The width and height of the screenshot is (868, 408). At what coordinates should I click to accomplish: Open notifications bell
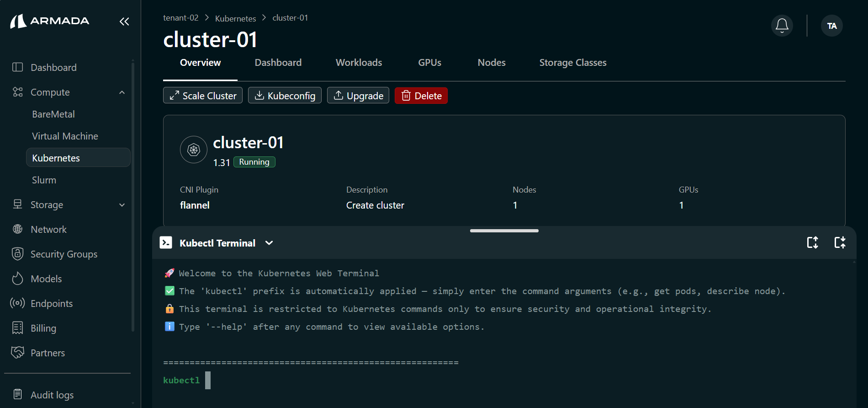(782, 26)
